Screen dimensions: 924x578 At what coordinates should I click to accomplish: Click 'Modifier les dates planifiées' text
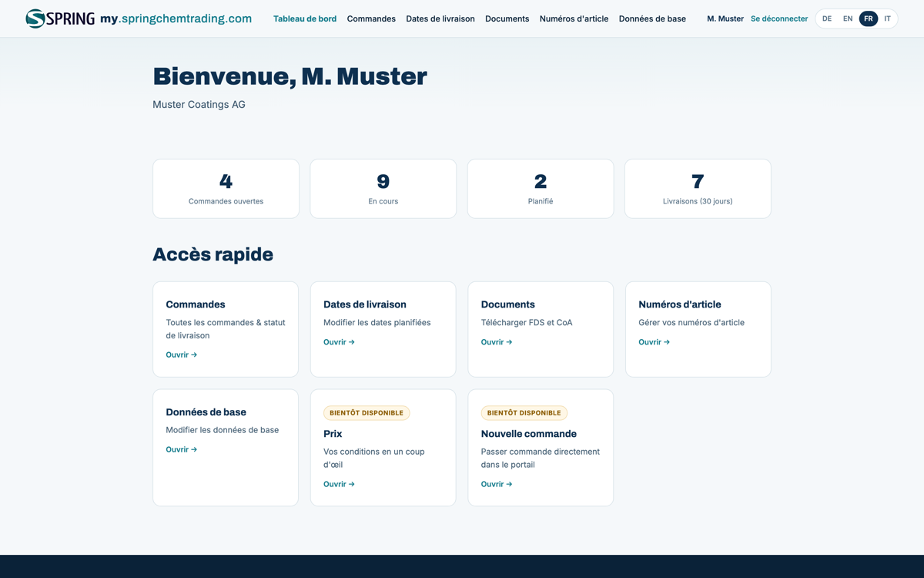pyautogui.click(x=377, y=323)
